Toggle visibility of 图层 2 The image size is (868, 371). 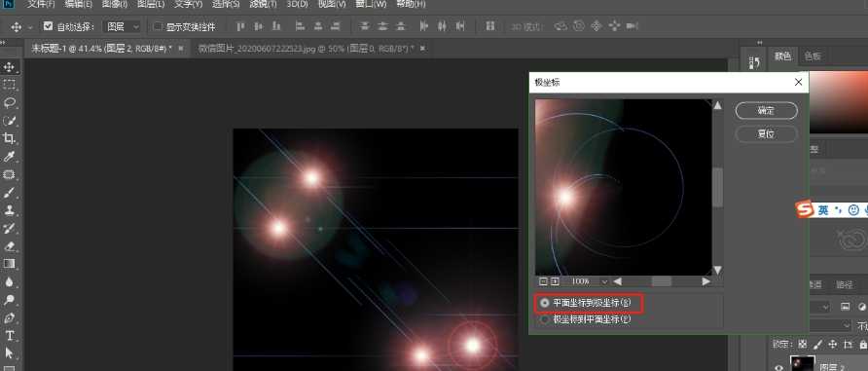click(x=779, y=366)
